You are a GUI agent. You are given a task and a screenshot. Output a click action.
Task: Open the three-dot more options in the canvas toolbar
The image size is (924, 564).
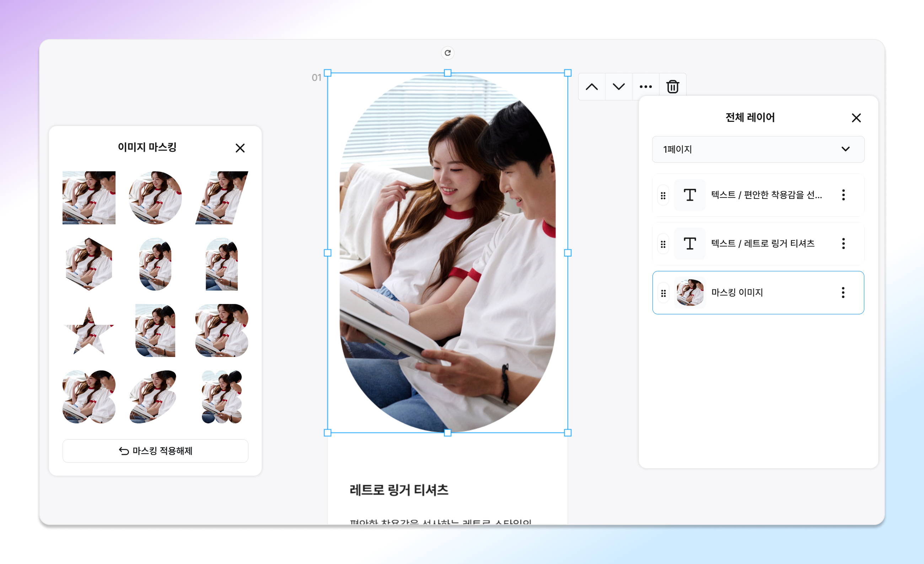click(646, 87)
